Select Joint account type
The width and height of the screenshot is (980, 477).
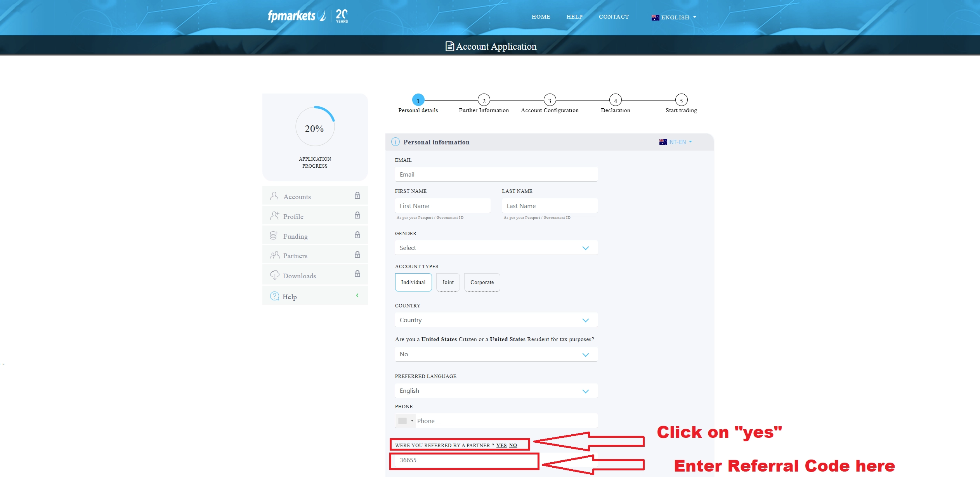[x=448, y=282]
